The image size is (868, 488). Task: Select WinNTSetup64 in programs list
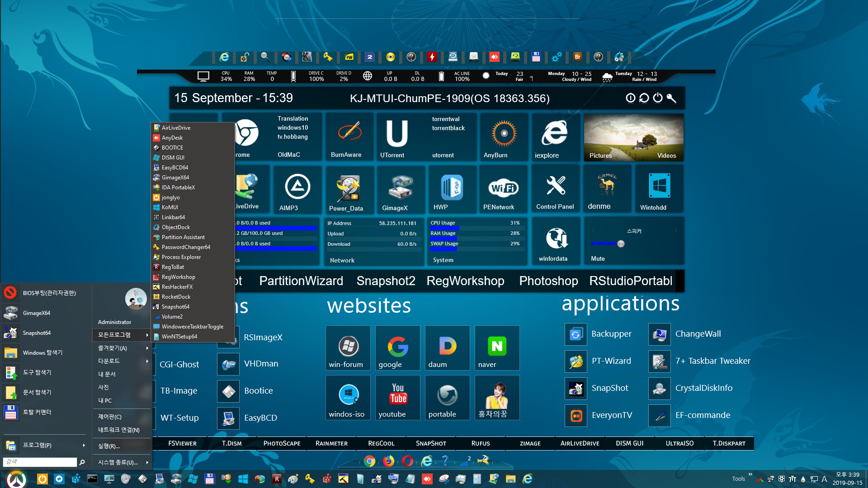(193, 337)
